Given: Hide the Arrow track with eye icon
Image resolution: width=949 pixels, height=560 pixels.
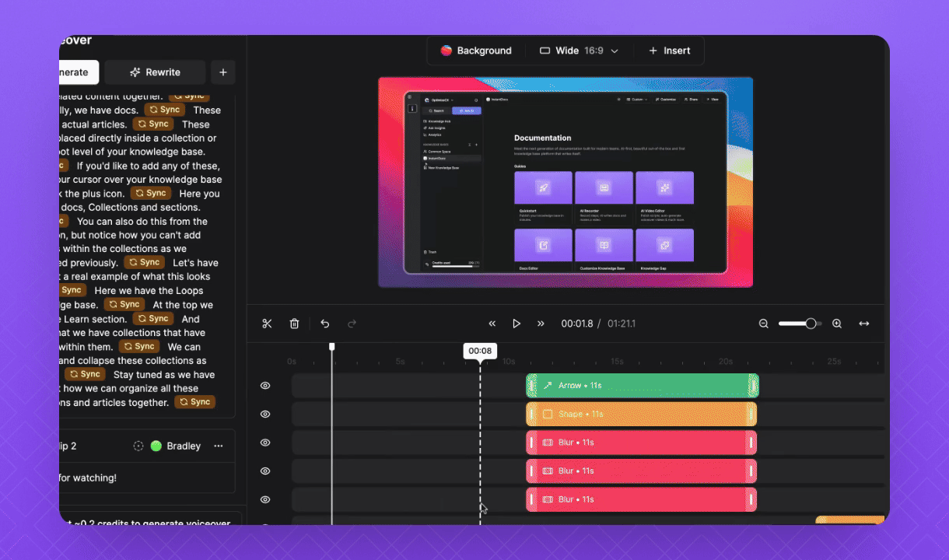Looking at the screenshot, I should (265, 386).
